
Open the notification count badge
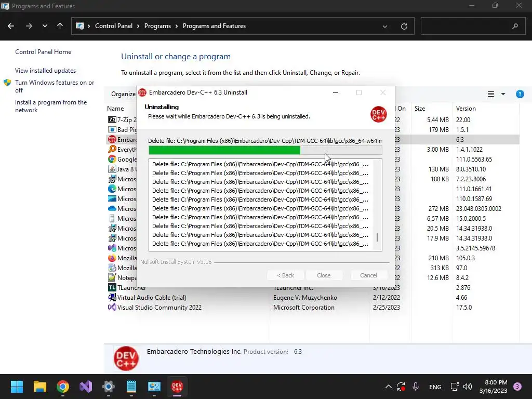[x=517, y=387]
